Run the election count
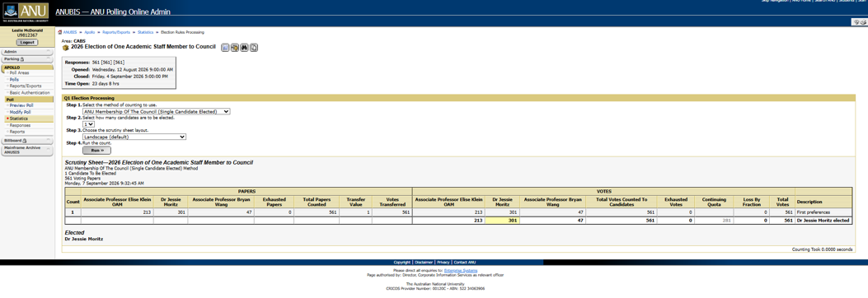868x298 pixels. [97, 150]
